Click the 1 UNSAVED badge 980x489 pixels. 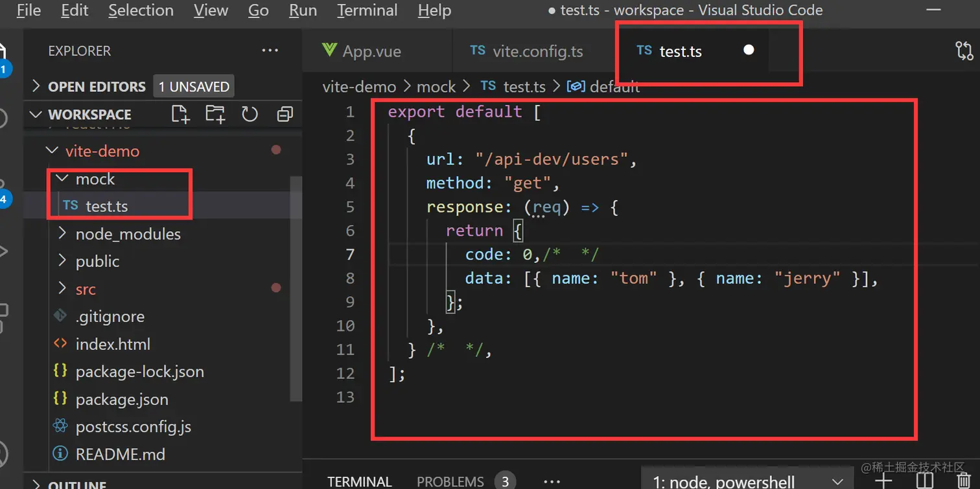[194, 86]
